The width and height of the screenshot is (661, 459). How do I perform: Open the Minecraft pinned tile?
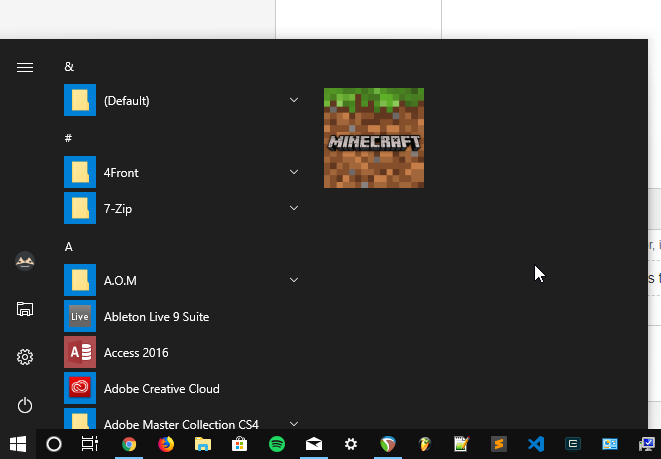tap(374, 138)
